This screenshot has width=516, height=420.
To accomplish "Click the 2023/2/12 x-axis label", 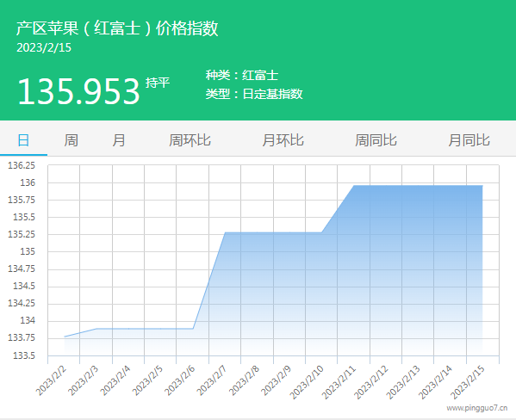I will (371, 382).
